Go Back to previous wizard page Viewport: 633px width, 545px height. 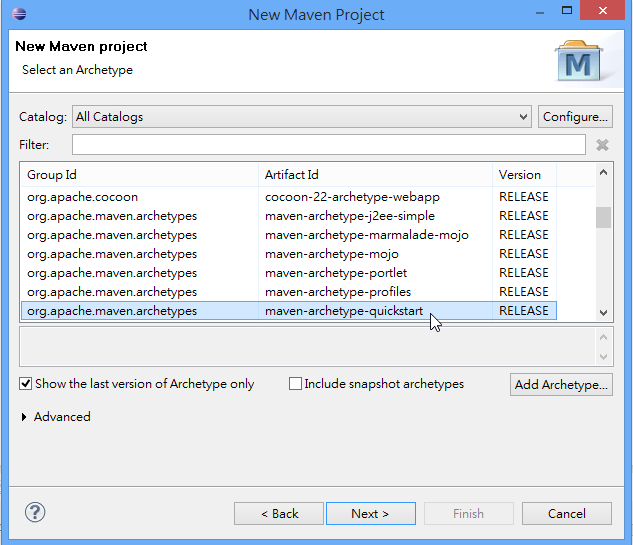279,514
